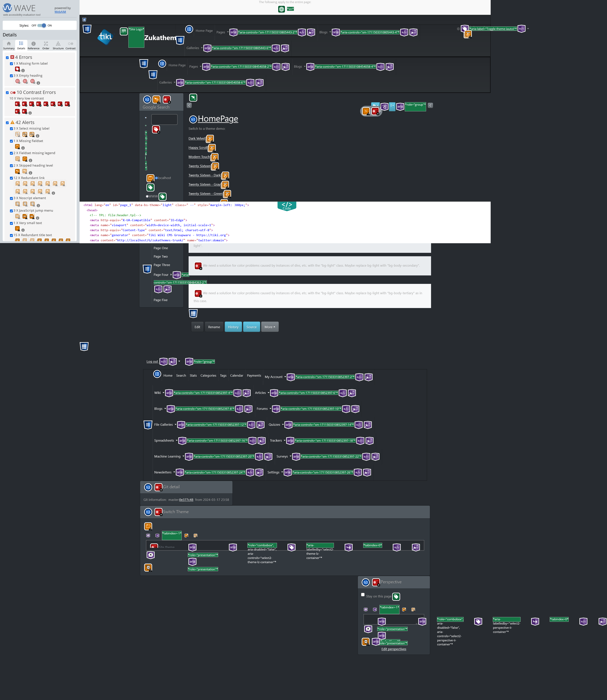Uncheck the 12 X Redundant link checkbox
607x700 pixels.
click(11, 178)
